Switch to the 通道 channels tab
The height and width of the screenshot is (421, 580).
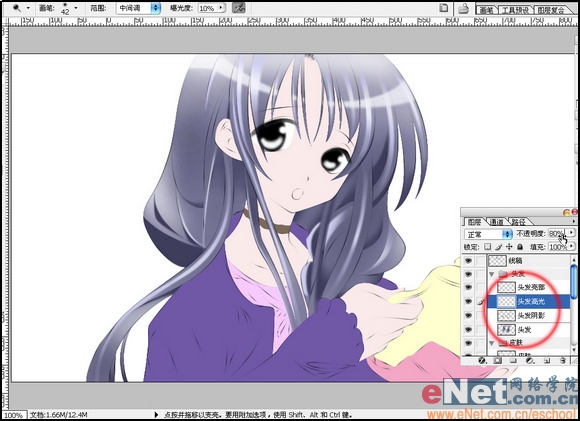point(496,222)
